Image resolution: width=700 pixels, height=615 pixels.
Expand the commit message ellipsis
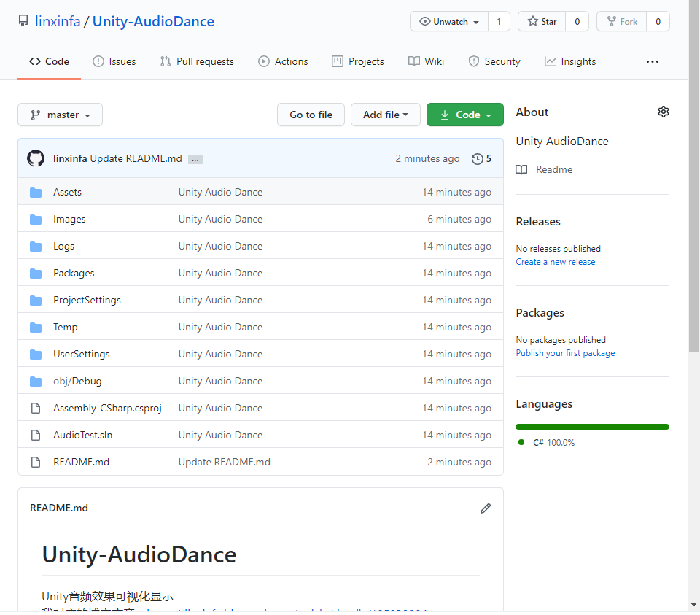(194, 158)
